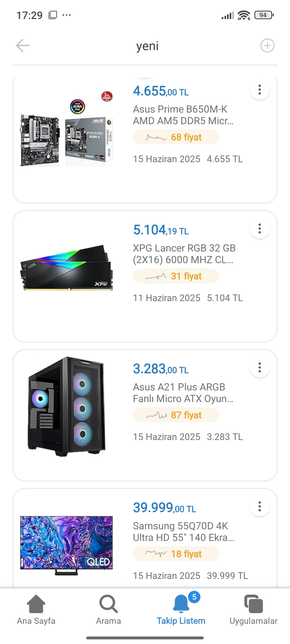Tap the back arrow icon
The width and height of the screenshot is (290, 644).
click(x=23, y=46)
